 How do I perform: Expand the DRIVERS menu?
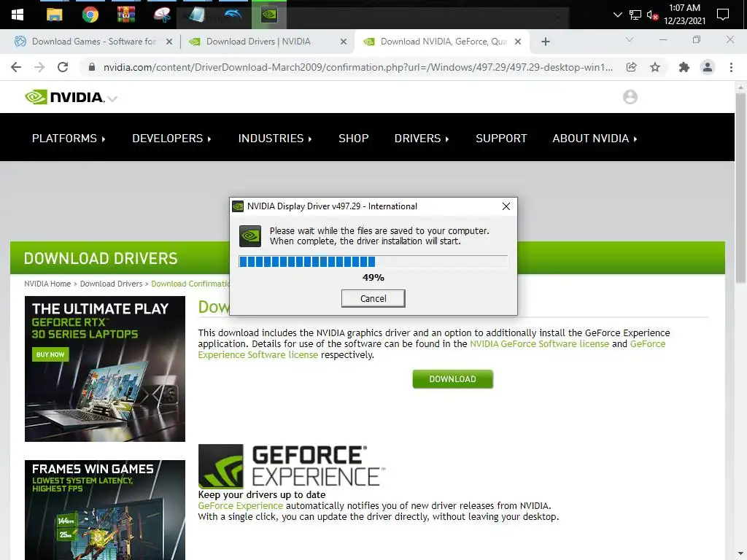point(422,139)
